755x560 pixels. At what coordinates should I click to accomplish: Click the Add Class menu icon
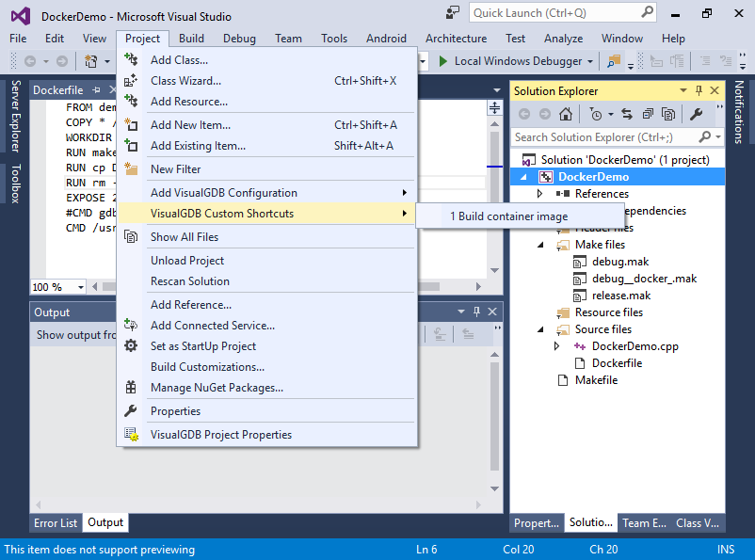point(131,59)
